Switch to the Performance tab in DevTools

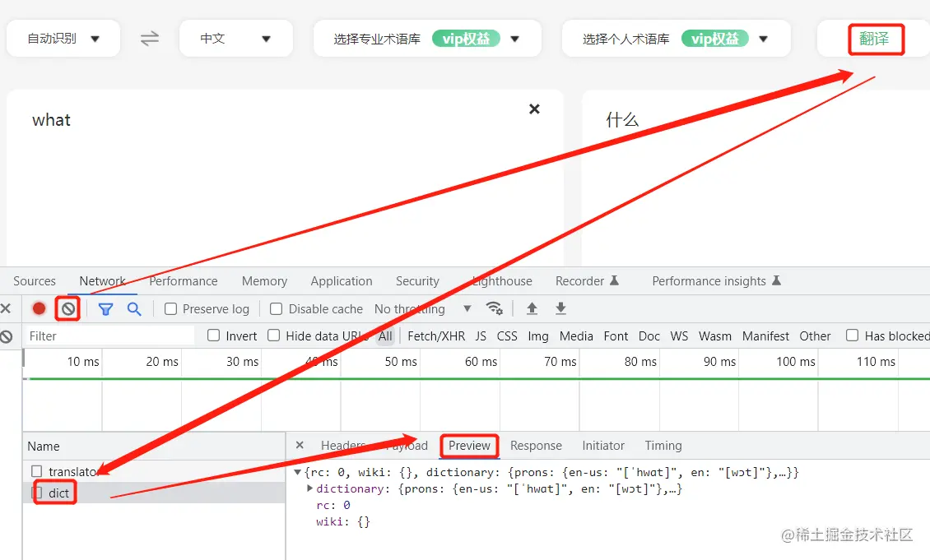184,281
